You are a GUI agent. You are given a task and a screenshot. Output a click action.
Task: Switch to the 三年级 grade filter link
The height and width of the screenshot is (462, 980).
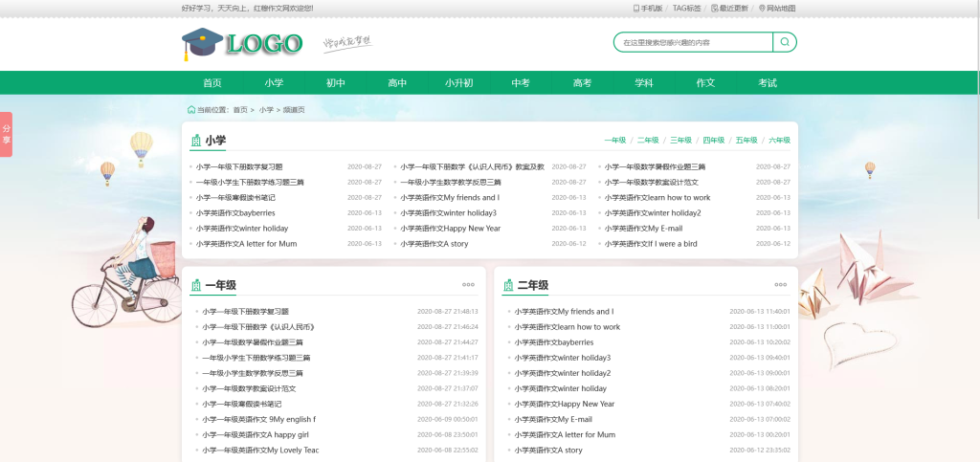click(680, 141)
